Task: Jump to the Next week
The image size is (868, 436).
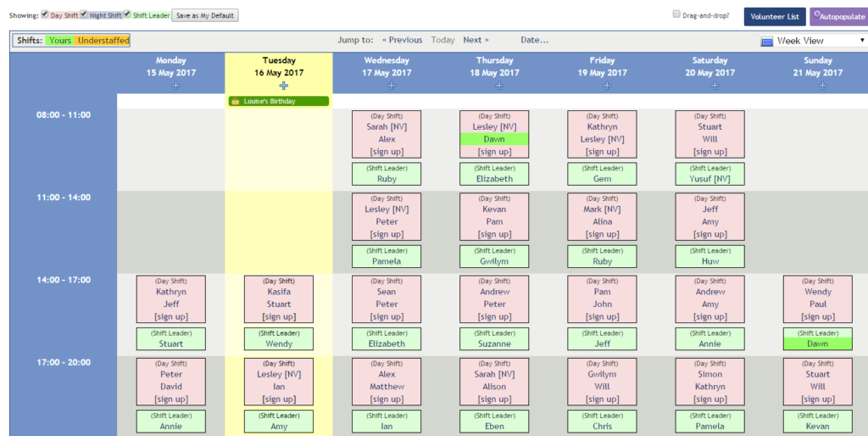Action: [x=476, y=40]
